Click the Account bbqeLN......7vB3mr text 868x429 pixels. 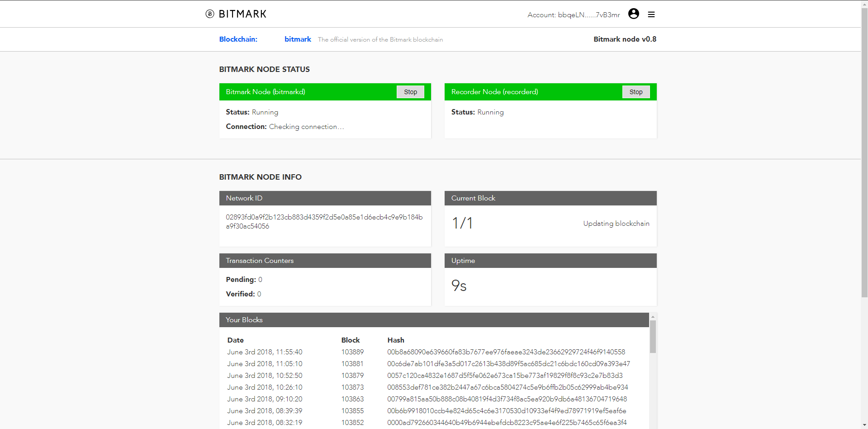pos(574,15)
